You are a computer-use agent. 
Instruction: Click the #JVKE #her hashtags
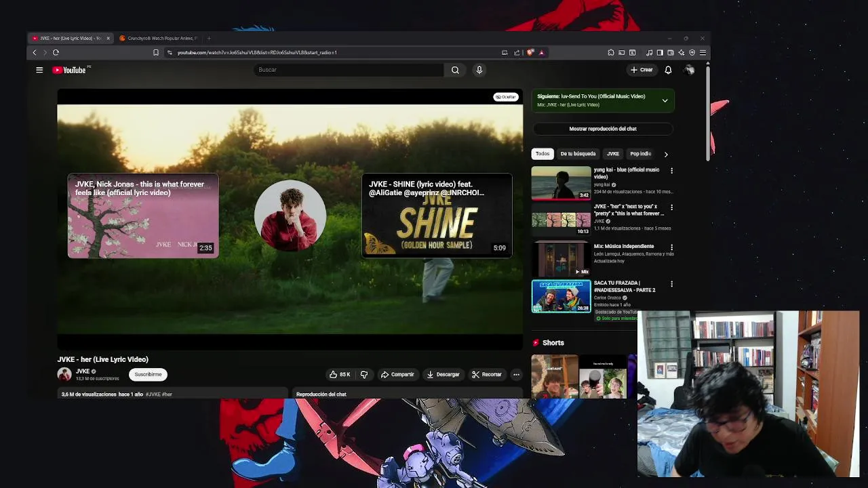(159, 394)
